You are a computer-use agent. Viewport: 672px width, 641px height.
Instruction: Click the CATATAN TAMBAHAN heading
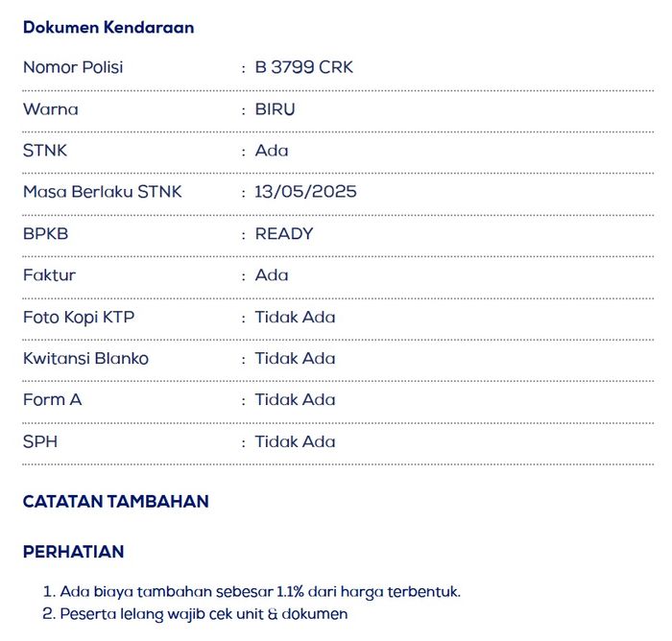115,501
